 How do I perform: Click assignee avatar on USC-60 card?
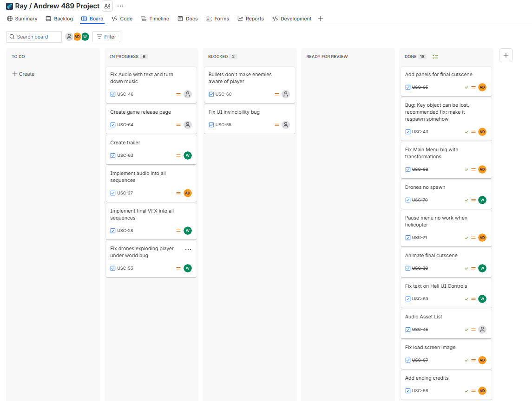286,94
